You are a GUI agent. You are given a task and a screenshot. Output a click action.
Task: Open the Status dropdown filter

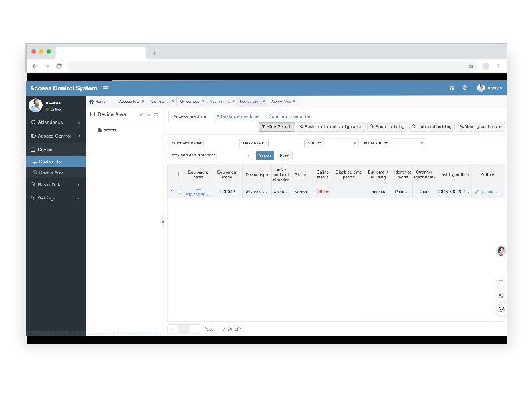340,143
